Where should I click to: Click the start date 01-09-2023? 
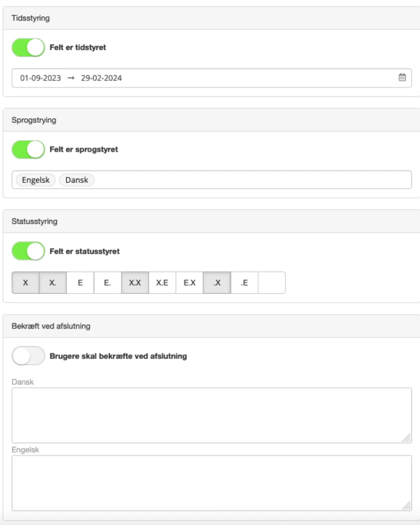tap(41, 78)
